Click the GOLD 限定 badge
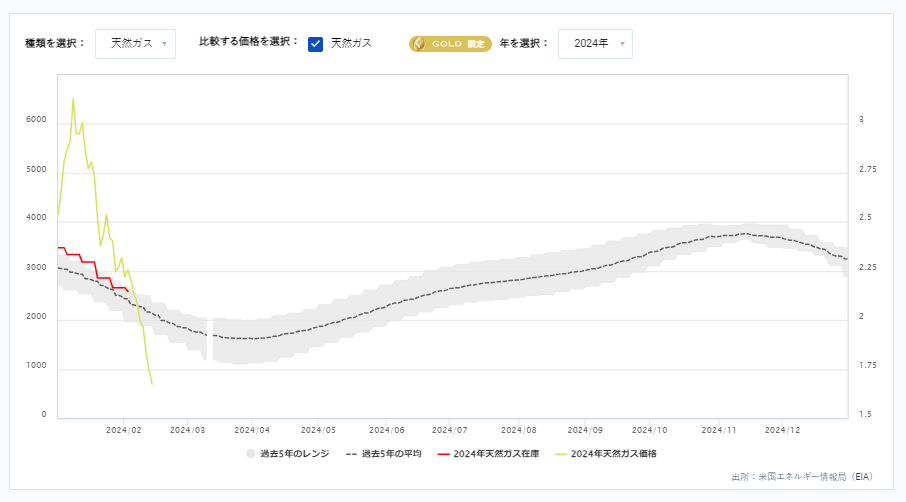This screenshot has height=502, width=906. coord(450,44)
